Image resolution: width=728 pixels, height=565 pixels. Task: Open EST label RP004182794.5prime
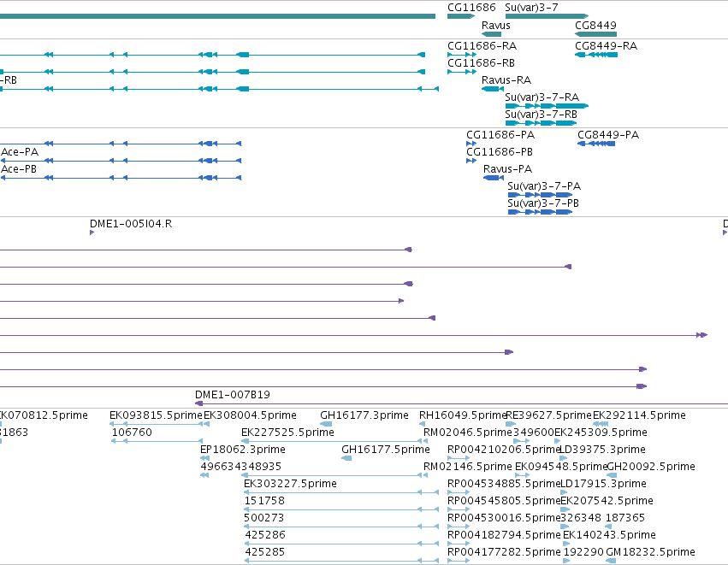click(504, 535)
